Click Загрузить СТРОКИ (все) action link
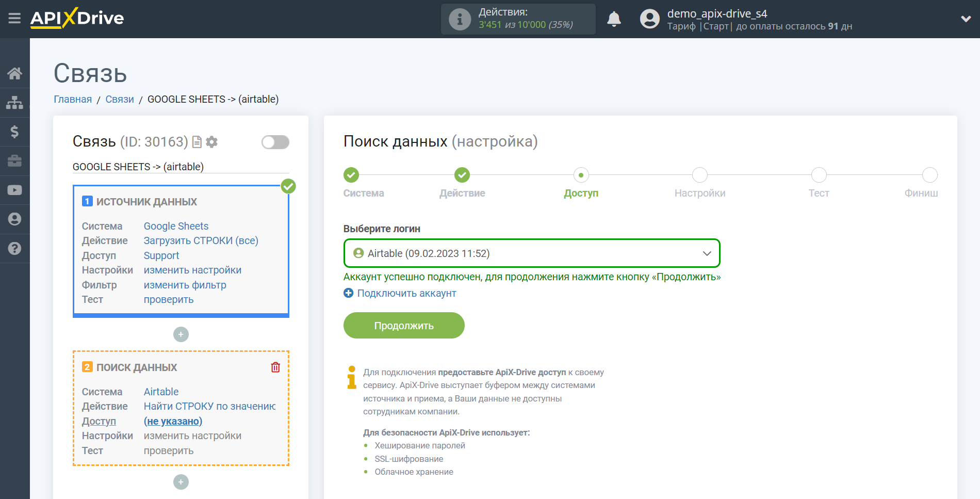980x499 pixels. click(x=201, y=240)
